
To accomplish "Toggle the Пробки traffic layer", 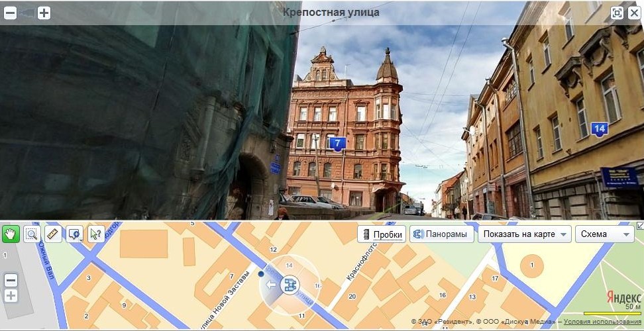I will [x=381, y=234].
